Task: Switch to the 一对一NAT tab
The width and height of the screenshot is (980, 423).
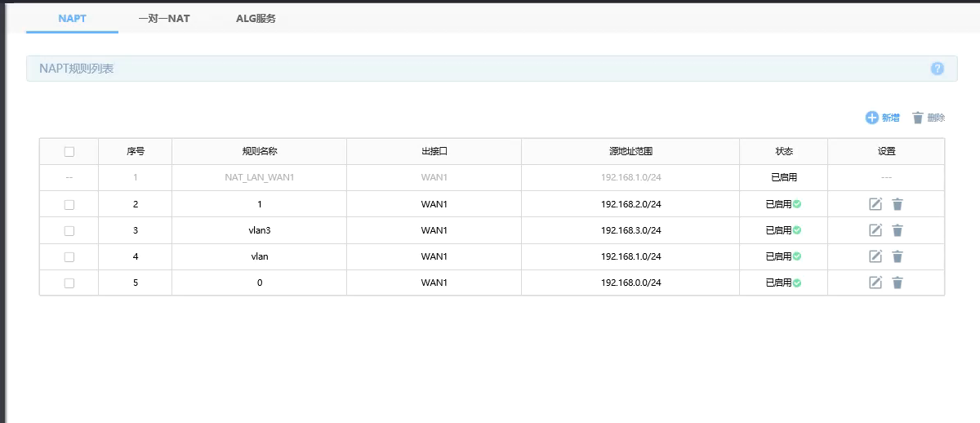Action: point(164,18)
